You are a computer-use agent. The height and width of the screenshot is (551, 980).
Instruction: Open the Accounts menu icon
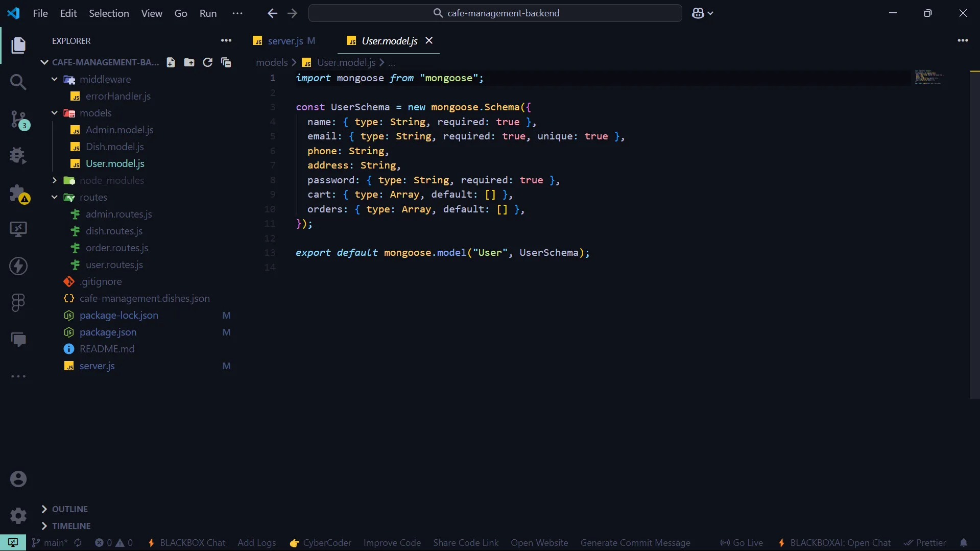click(18, 479)
